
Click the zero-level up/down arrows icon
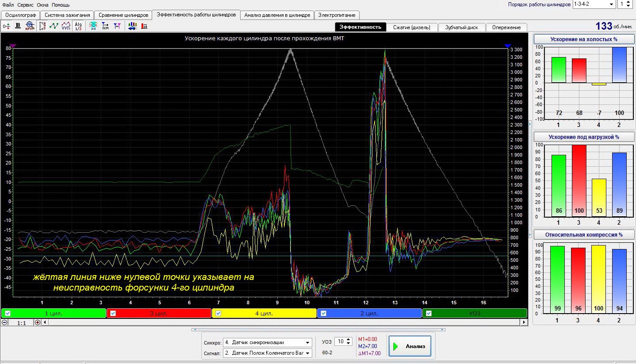tap(6, 26)
